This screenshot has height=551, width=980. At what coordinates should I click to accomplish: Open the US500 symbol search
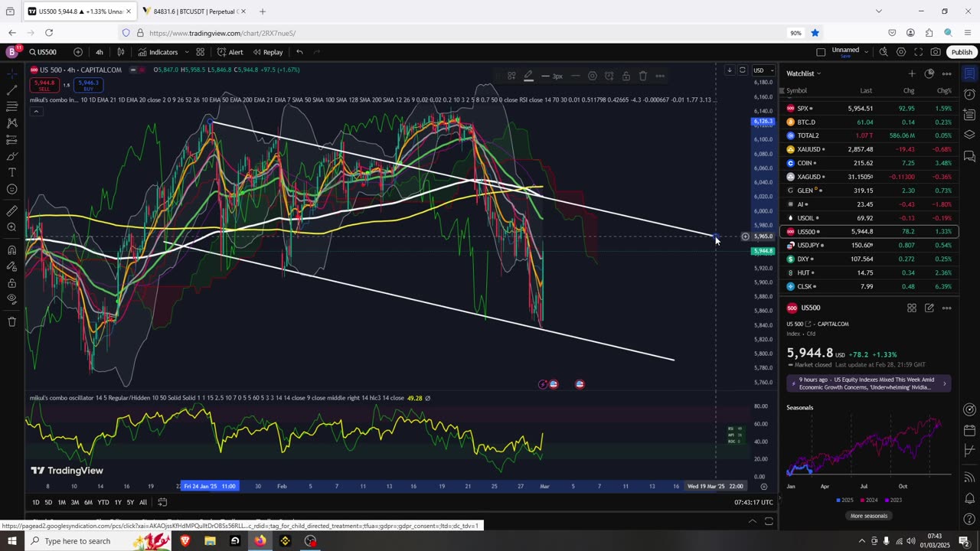coord(44,52)
